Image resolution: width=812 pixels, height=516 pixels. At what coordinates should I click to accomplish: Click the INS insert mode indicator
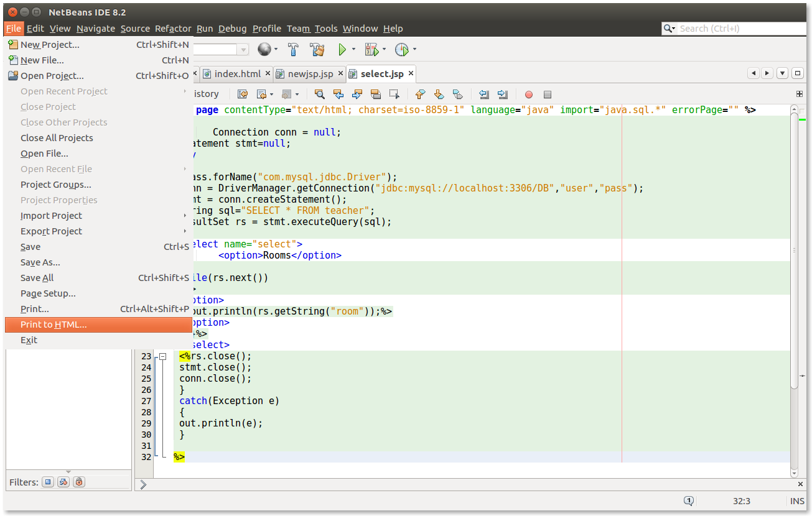pos(797,501)
